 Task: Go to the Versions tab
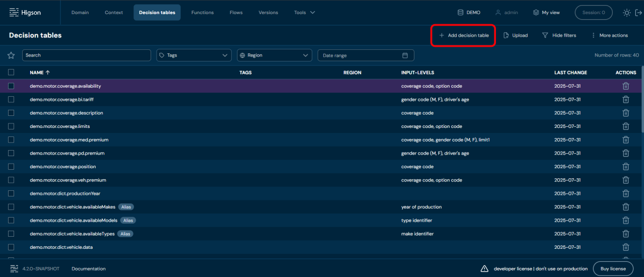coord(268,13)
